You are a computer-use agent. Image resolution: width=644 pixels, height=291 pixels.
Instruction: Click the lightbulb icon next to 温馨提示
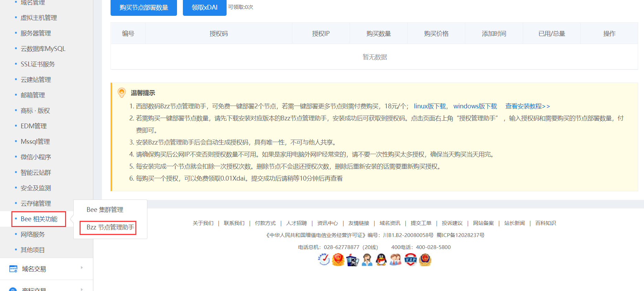point(122,93)
